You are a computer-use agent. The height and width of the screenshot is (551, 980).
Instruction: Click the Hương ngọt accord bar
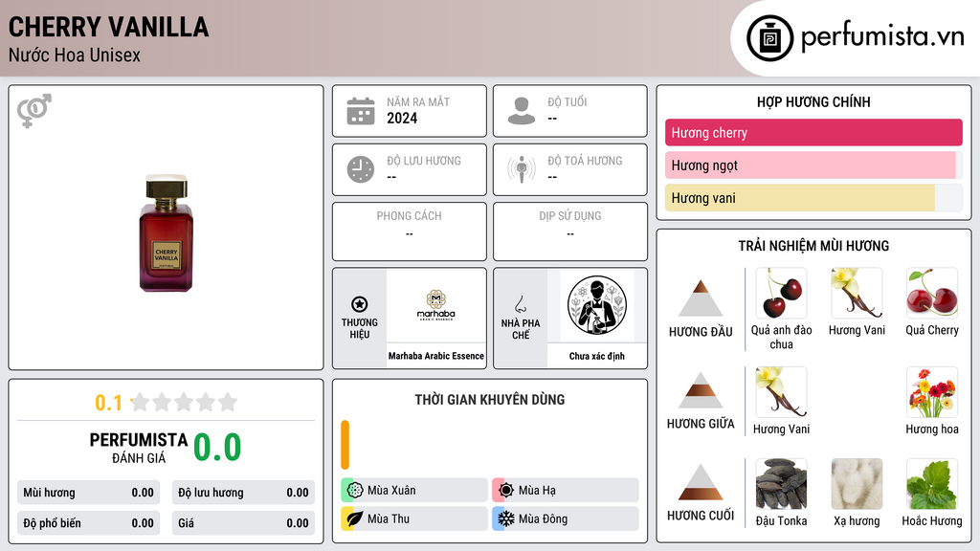(x=813, y=165)
